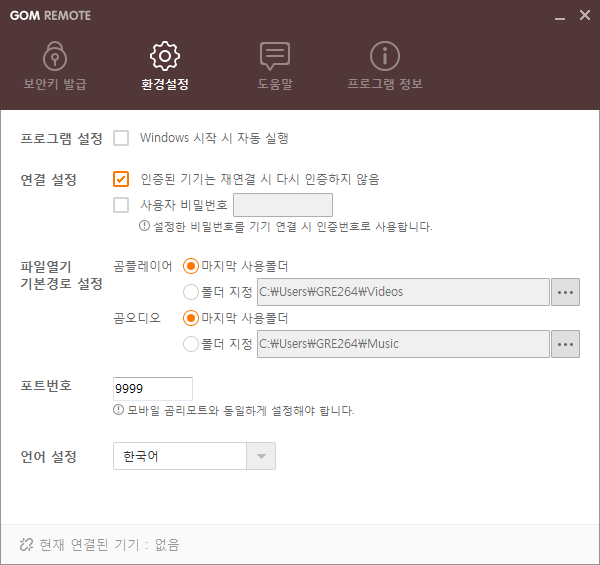This screenshot has width=600, height=565.
Task: Open the 보안키 발급 lock icon tab
Action: (55, 56)
